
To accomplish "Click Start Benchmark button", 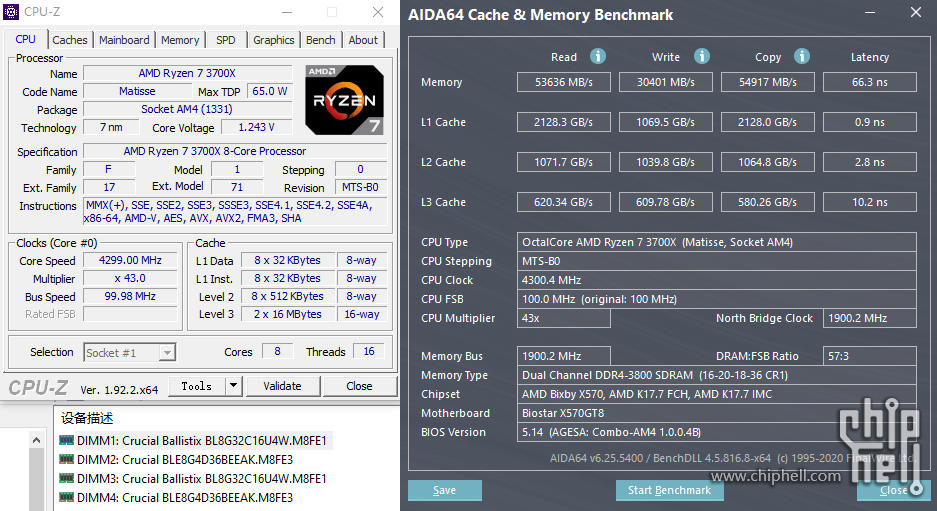I will click(x=669, y=490).
